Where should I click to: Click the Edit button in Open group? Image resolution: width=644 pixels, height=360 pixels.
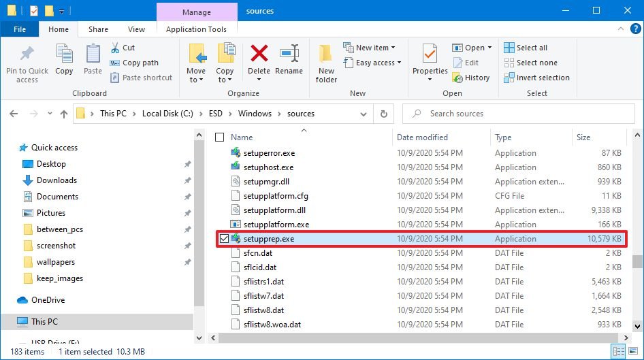(466, 63)
